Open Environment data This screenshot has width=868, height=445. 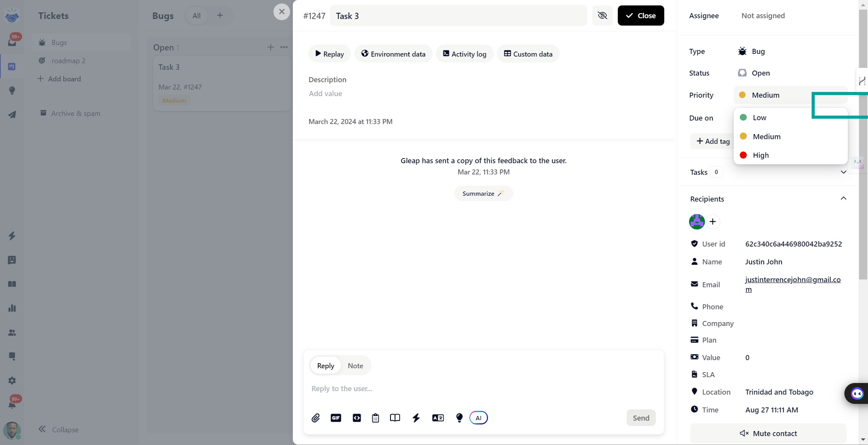[393, 54]
